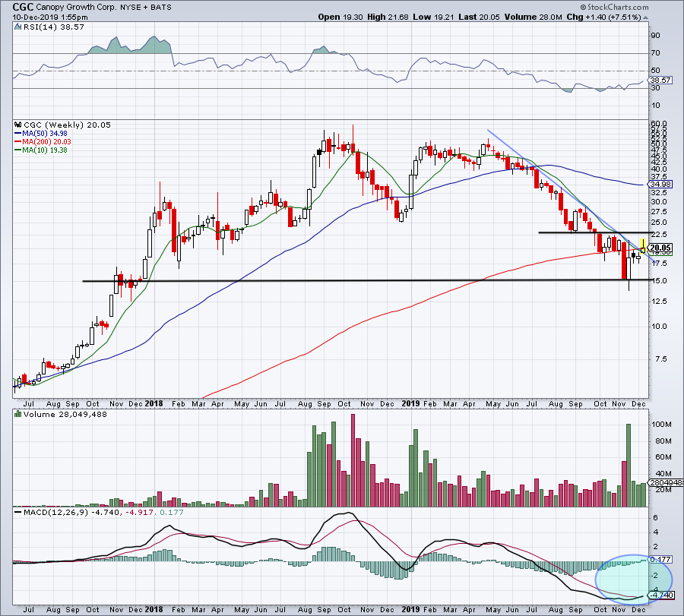Screen dimensions: 684x616
Task: Click the Last 20.05 value in header
Action: click(479, 17)
